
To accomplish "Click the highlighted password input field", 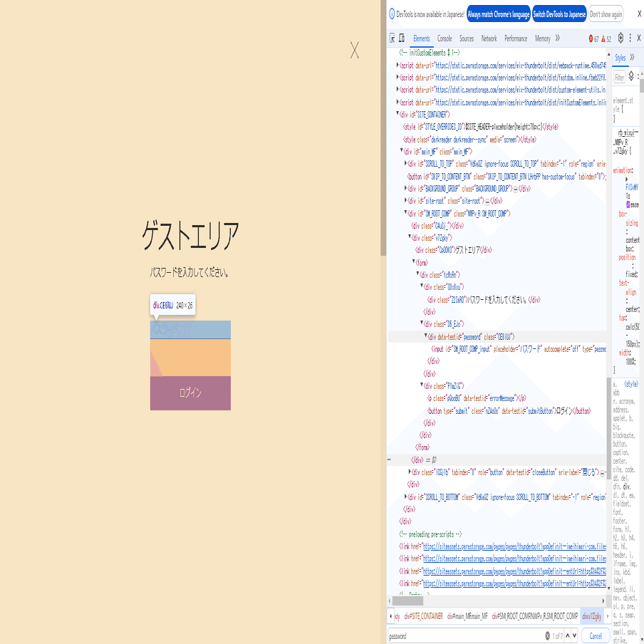I will click(x=190, y=329).
